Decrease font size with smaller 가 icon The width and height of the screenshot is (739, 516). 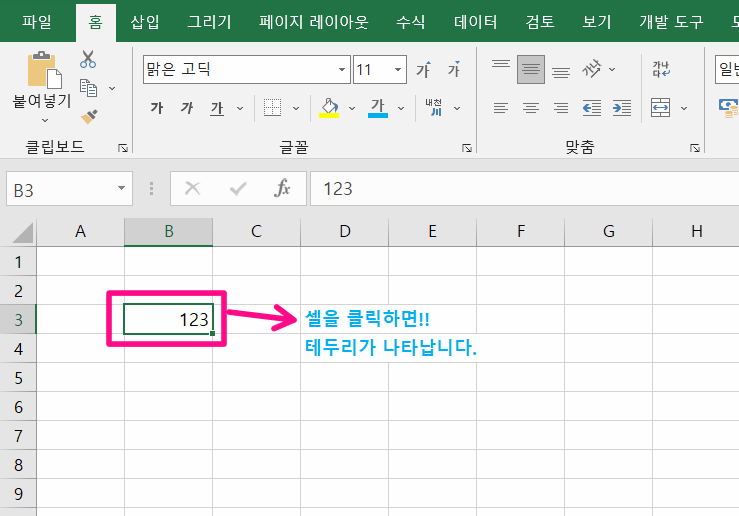[454, 69]
